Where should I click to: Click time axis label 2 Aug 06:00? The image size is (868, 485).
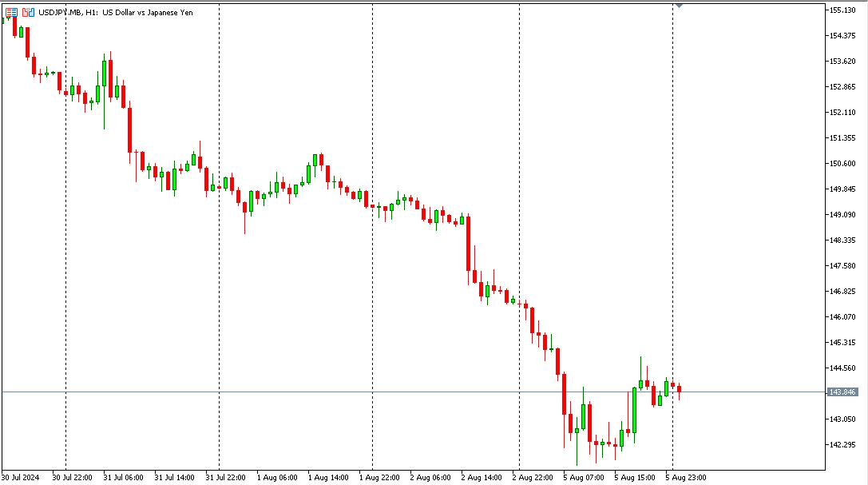click(430, 477)
